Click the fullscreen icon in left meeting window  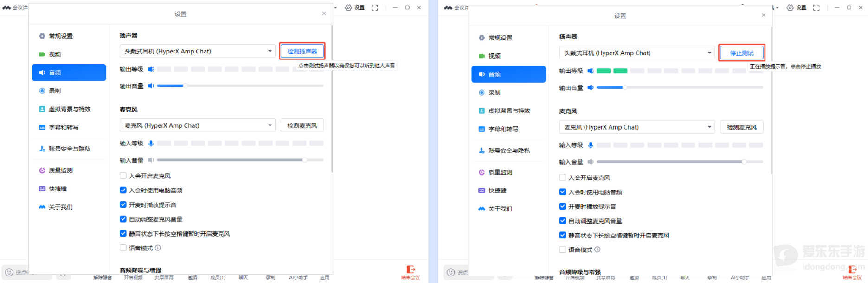pyautogui.click(x=375, y=7)
